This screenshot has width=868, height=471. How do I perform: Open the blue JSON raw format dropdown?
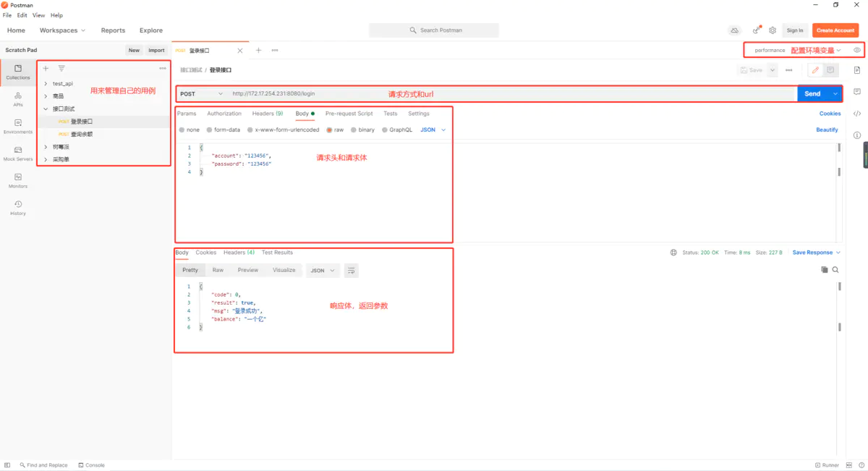tap(433, 130)
